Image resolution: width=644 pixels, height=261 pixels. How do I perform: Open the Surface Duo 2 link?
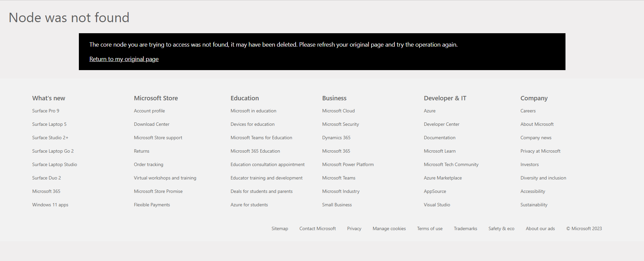(47, 178)
